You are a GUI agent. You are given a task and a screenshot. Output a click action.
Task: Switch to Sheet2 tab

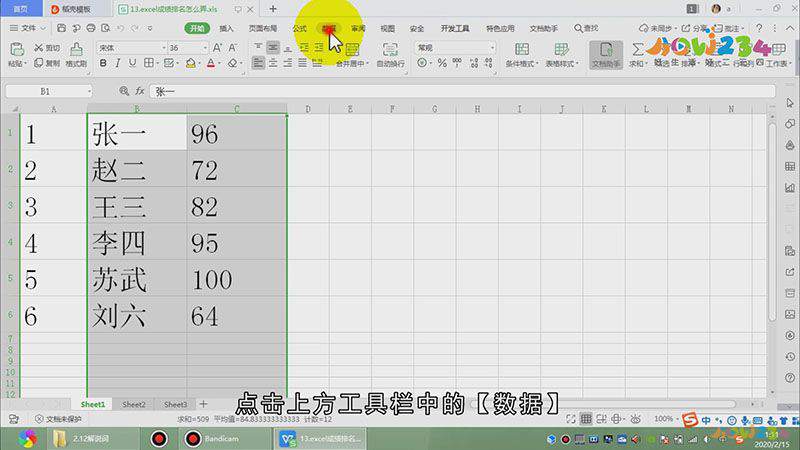[x=134, y=404]
